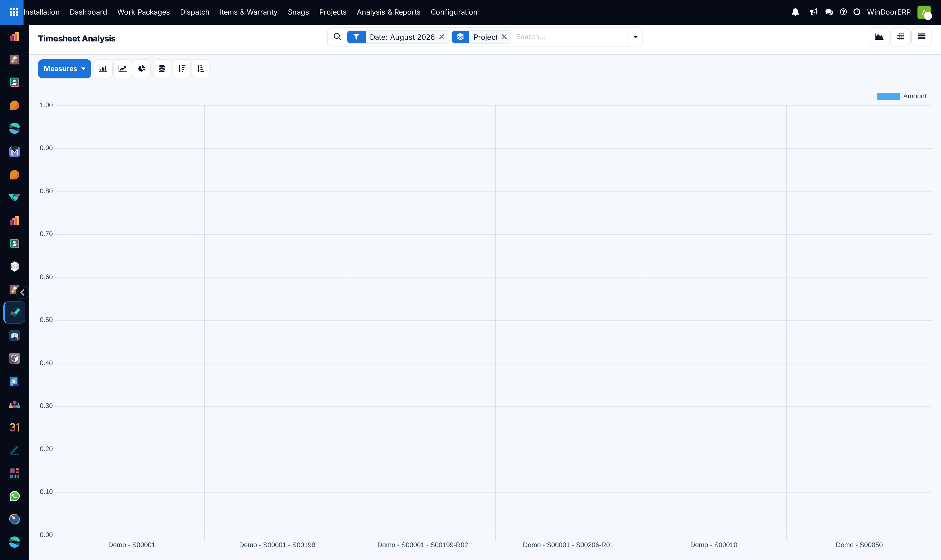Switch to line chart mode

[122, 69]
